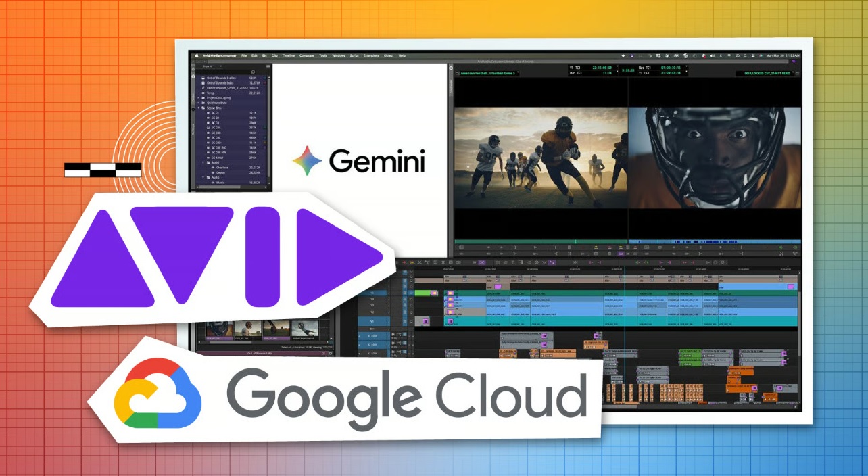Image resolution: width=868 pixels, height=476 pixels.
Task: Open the bin panel hamburger menu icon
Action: coord(268,66)
